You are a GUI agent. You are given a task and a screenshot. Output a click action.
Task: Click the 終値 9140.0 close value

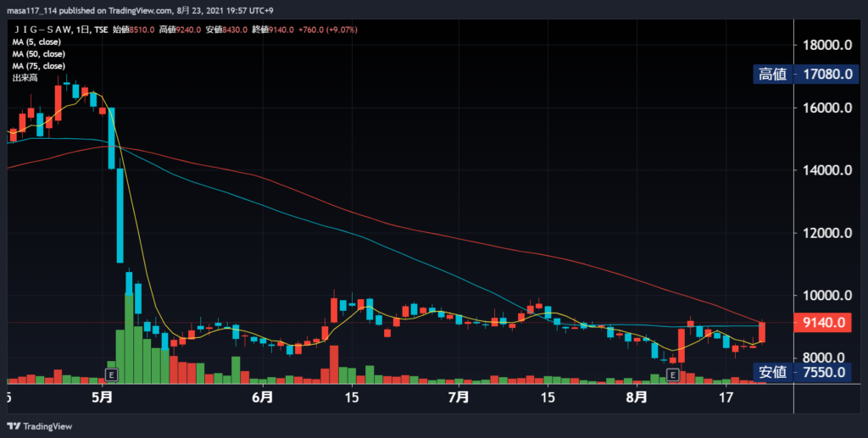click(x=274, y=30)
